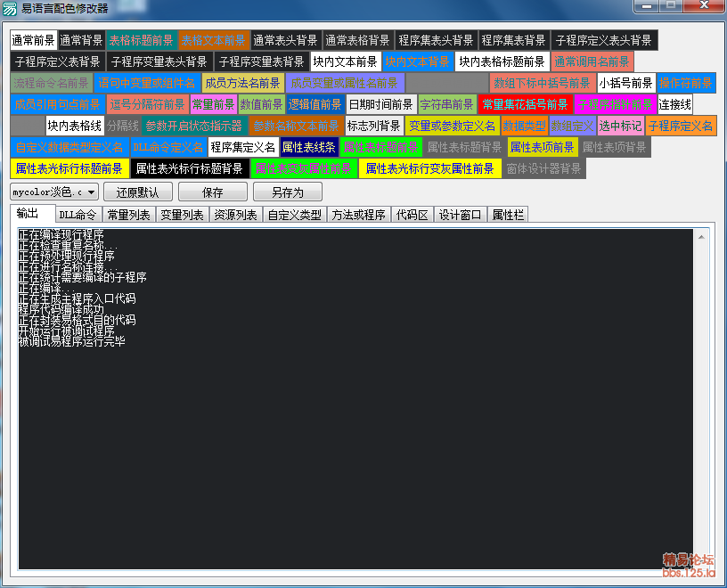727x588 pixels.
Task: Select the 资源列表 tab
Action: click(235, 215)
